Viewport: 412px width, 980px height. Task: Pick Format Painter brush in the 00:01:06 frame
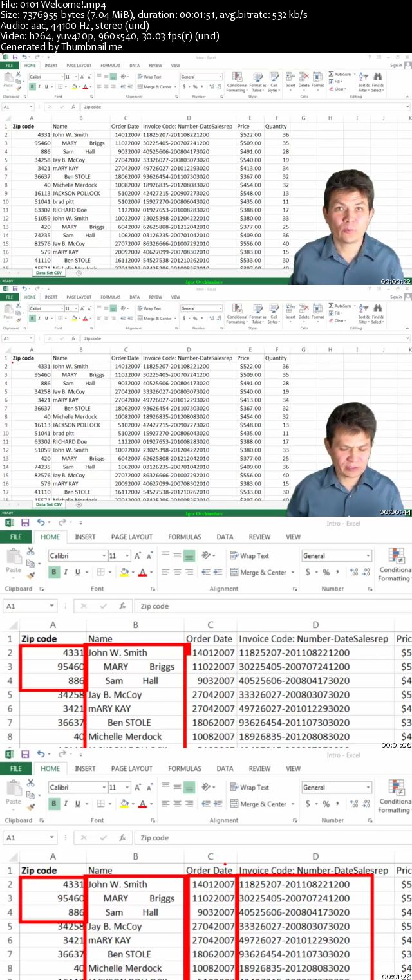pos(30,575)
